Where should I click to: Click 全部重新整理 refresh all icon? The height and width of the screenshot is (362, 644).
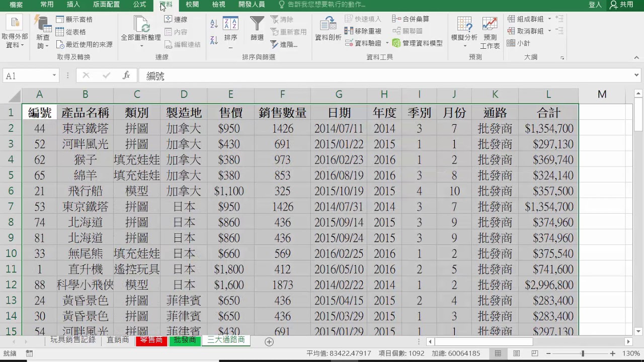[x=141, y=24]
